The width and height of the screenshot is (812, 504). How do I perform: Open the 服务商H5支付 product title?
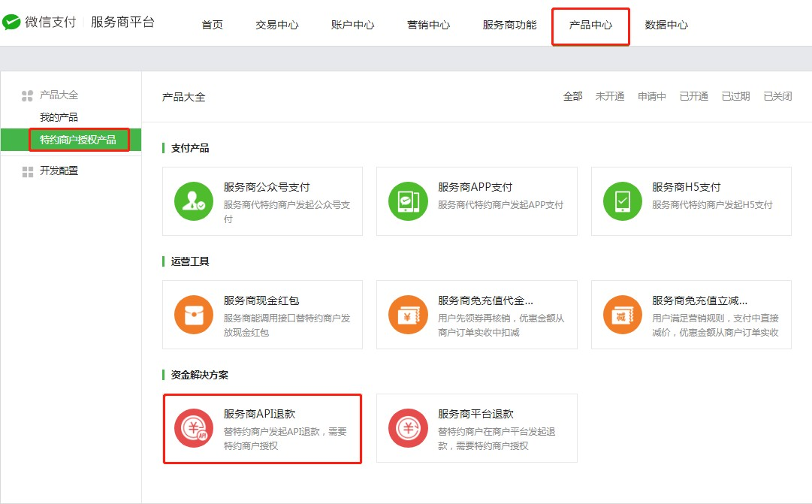tap(686, 187)
